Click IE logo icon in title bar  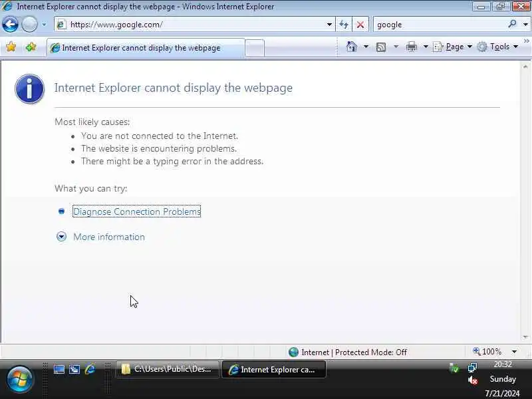(x=7, y=6)
